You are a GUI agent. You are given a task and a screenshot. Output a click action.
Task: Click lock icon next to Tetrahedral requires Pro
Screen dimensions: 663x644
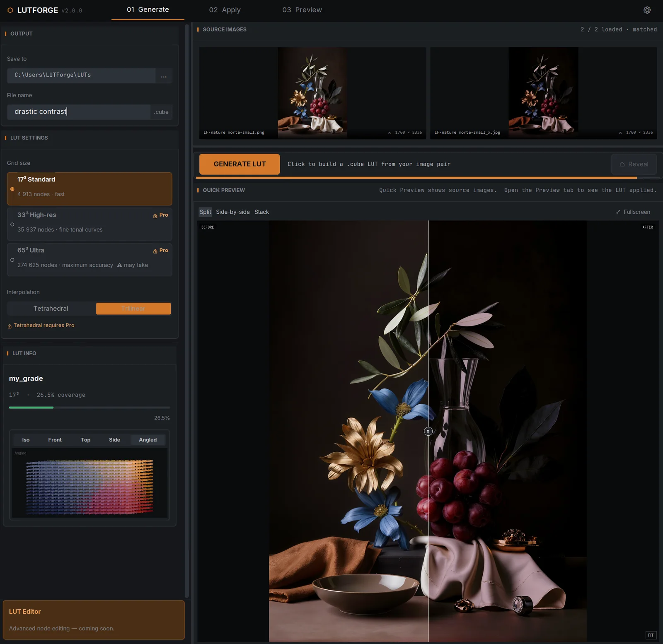pos(10,326)
